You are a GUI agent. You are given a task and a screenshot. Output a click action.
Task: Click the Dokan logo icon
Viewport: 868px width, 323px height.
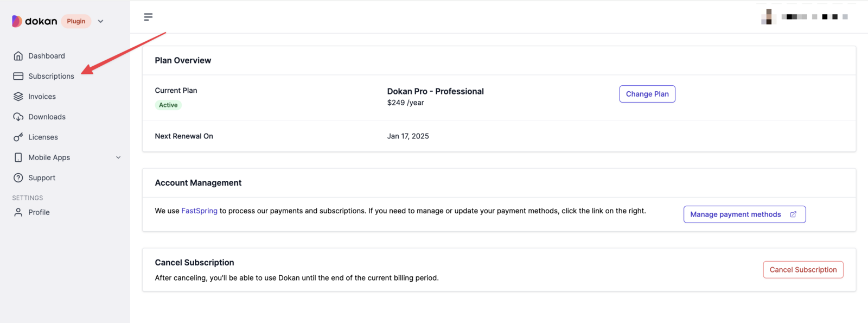tap(17, 21)
